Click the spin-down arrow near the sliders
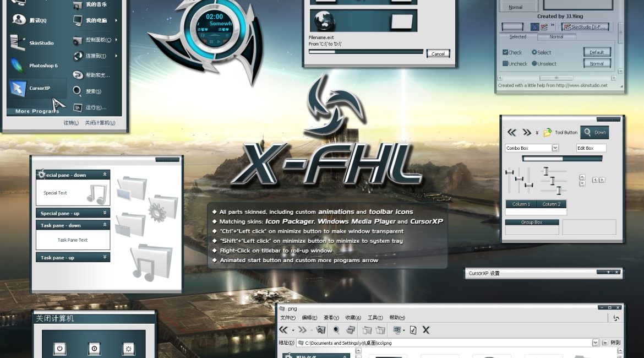644x358 pixels. coord(582,183)
